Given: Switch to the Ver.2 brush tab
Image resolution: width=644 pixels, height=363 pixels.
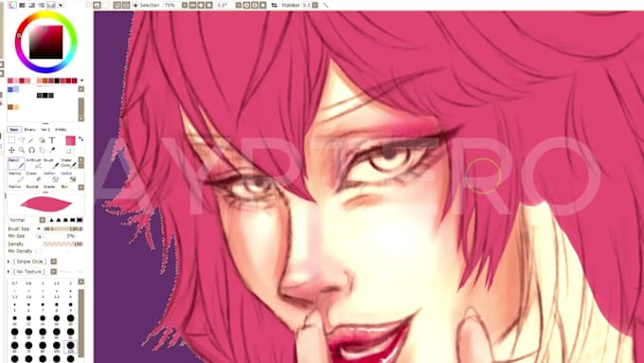Looking at the screenshot, I should click(x=45, y=130).
